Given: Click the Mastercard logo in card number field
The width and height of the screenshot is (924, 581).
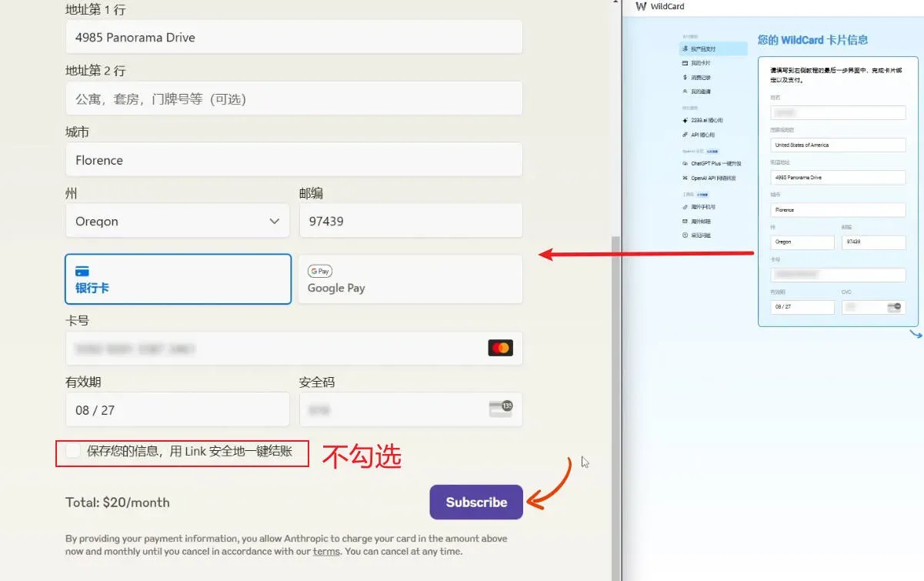Looking at the screenshot, I should (500, 349).
